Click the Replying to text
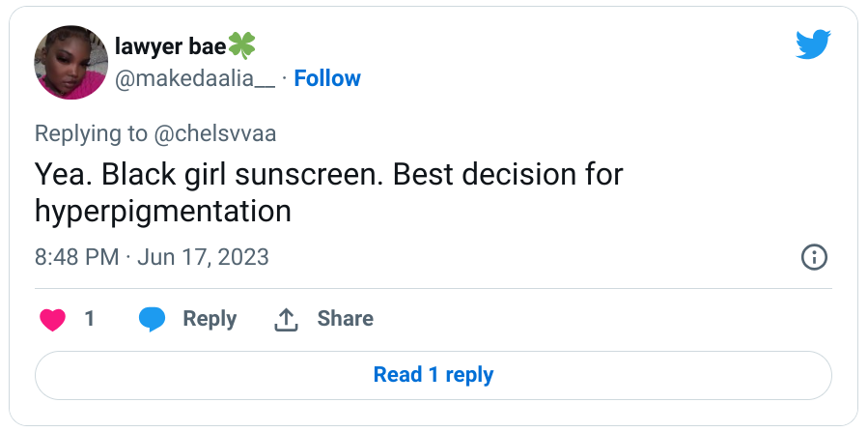This screenshot has height=432, width=868. pyautogui.click(x=91, y=133)
